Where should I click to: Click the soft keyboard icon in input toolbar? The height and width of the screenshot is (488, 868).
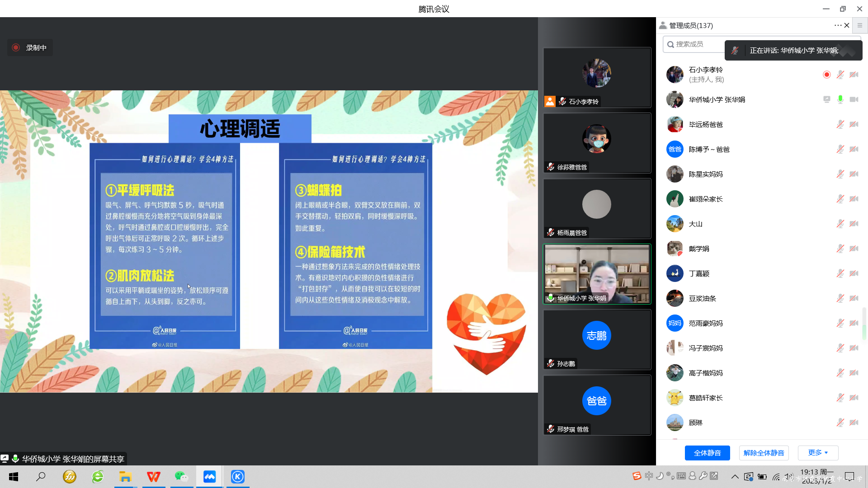tap(681, 476)
